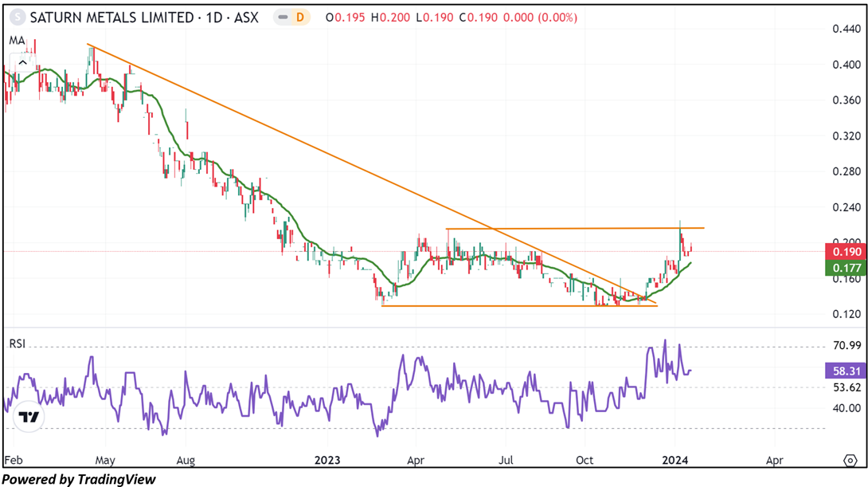The image size is (868, 487).
Task: Click the low value L0.190
Action: click(x=434, y=18)
